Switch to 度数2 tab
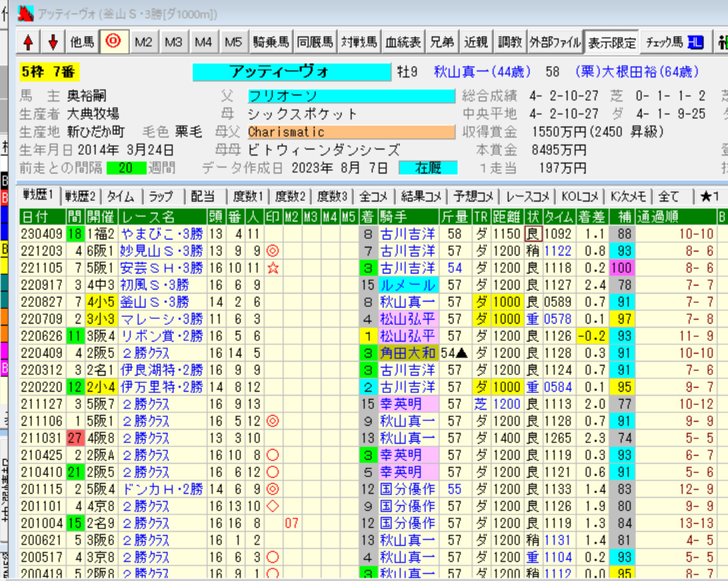 click(290, 197)
